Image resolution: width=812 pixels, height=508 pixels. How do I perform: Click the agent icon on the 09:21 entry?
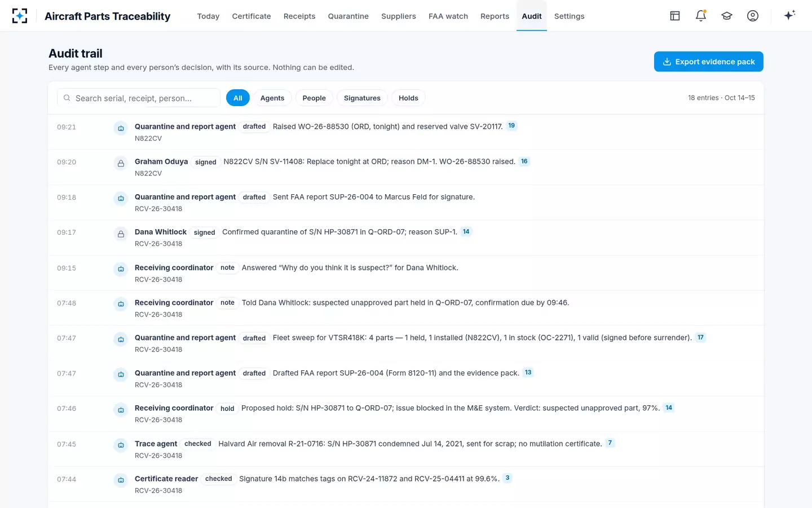(x=121, y=128)
